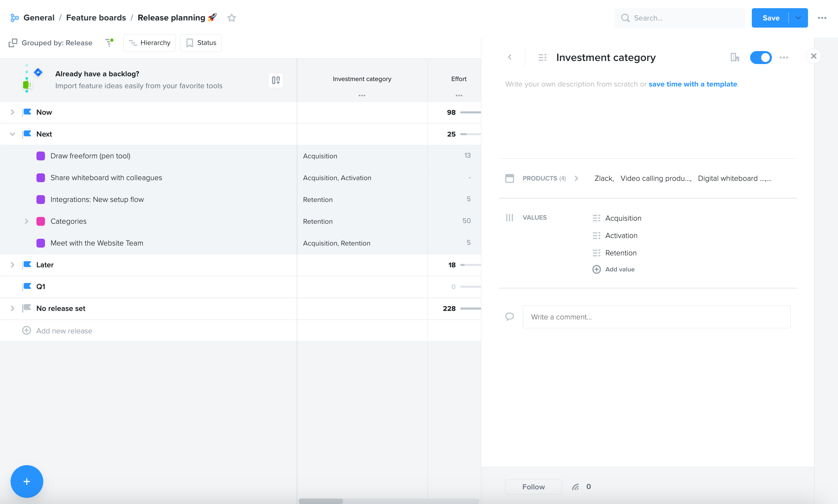Click the Zlack product name
This screenshot has width=838, height=504.
coord(604,178)
